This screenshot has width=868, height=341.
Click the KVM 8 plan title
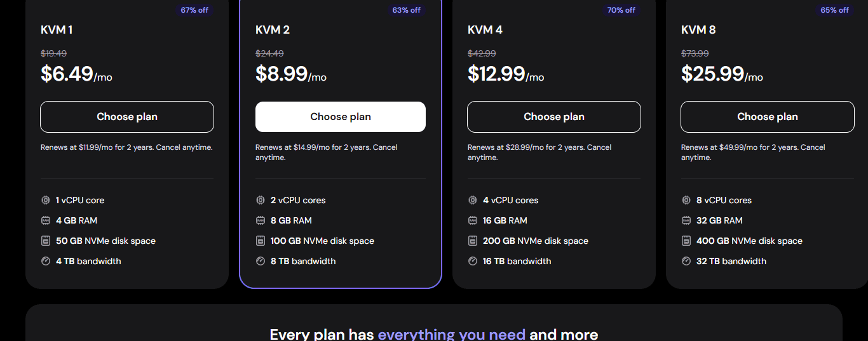coord(698,30)
